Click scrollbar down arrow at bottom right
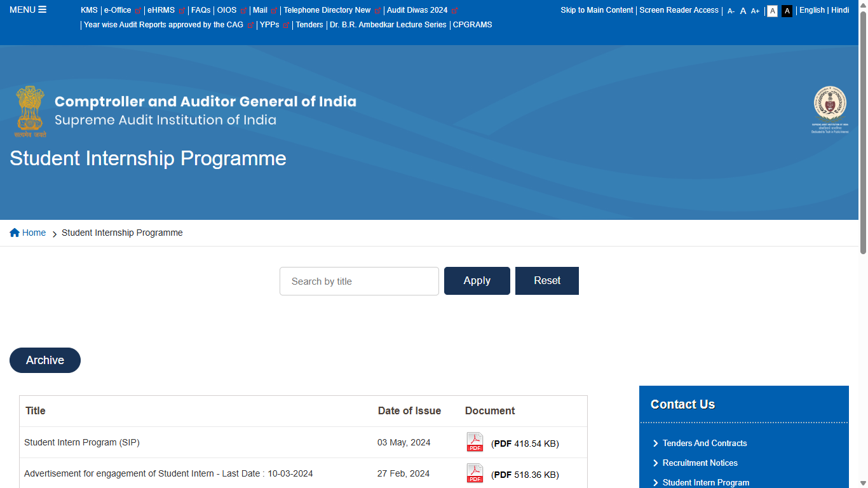The width and height of the screenshot is (868, 488). click(863, 483)
